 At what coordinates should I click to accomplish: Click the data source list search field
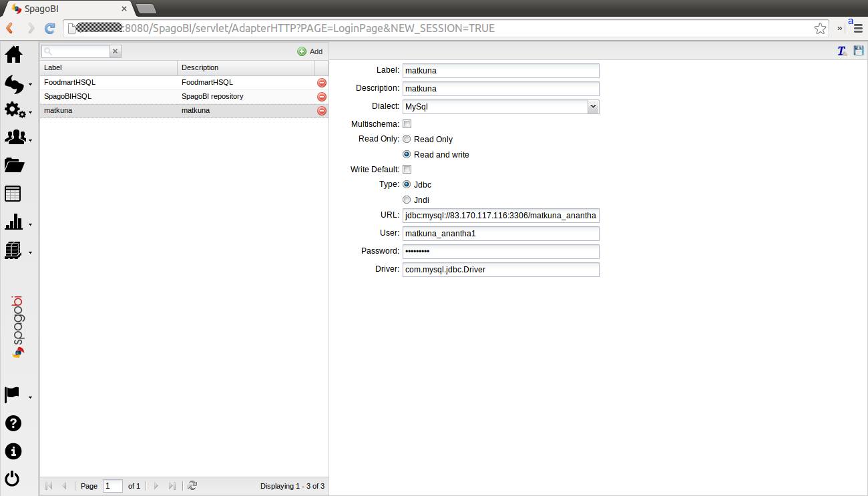click(x=75, y=51)
